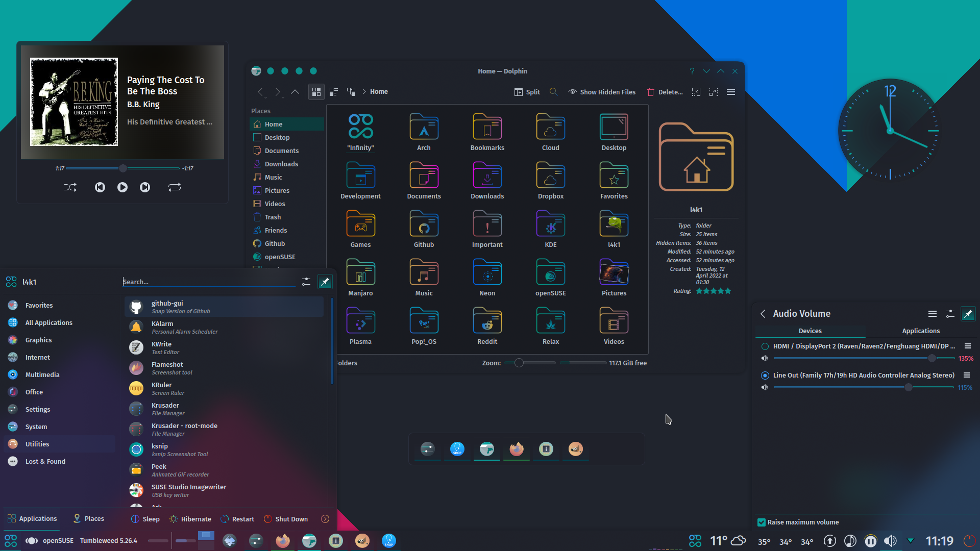Expand the options menu for HDMI device

968,346
